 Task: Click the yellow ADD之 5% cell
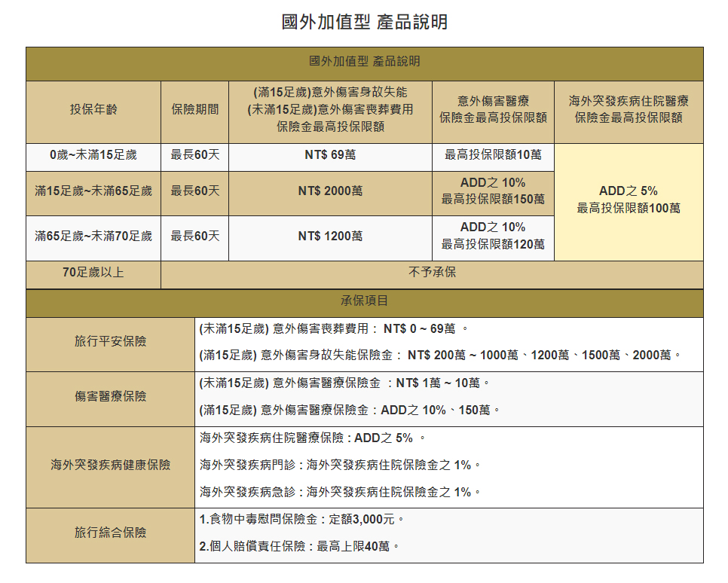coord(628,200)
